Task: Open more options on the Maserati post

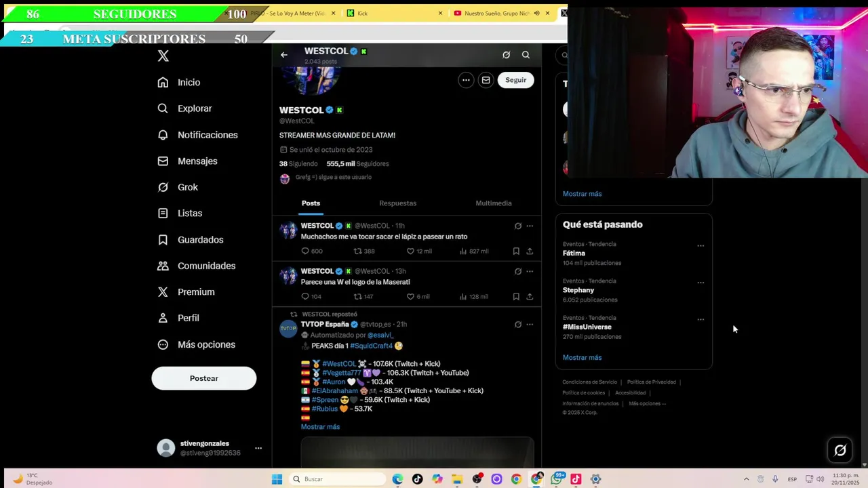Action: point(530,271)
